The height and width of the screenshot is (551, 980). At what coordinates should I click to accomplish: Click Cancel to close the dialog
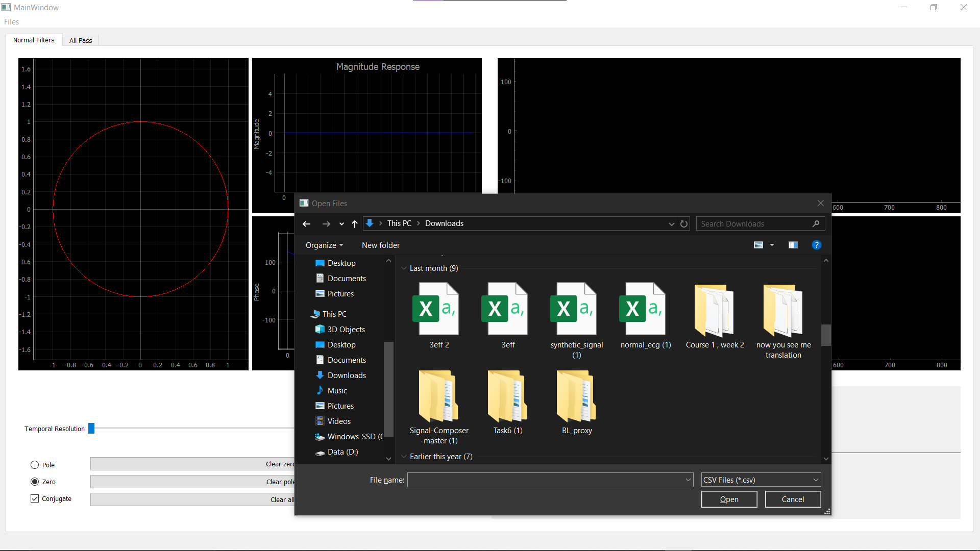tap(792, 499)
